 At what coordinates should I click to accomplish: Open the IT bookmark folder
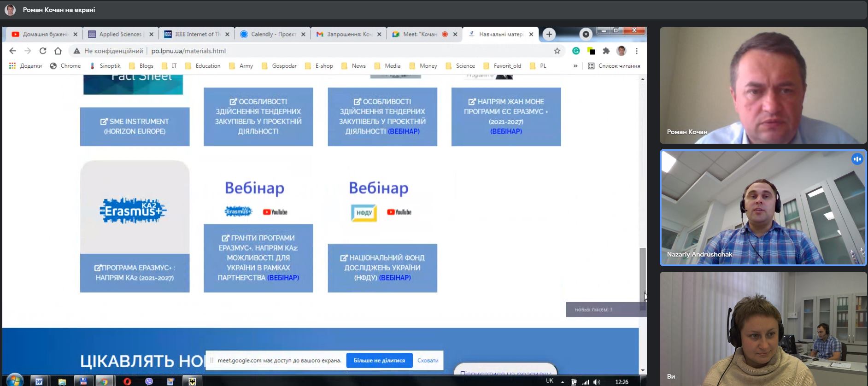(169, 66)
